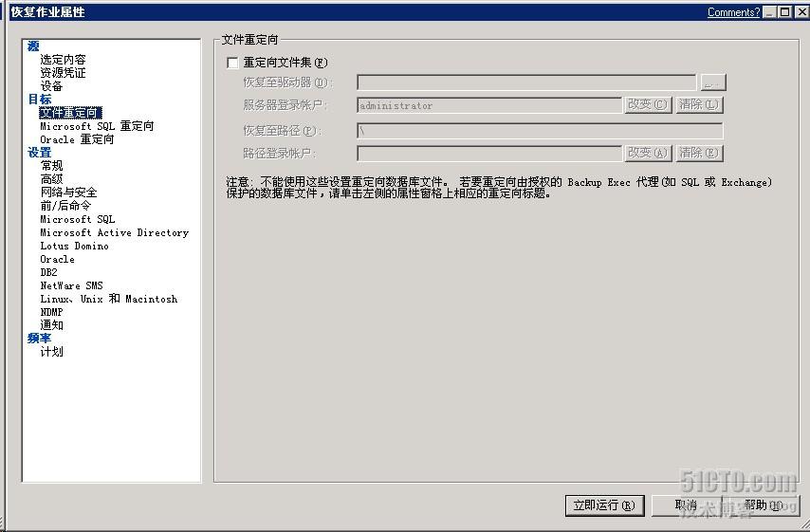Open 网络与安全 settings
Screen dimensions: 810x532
tap(68, 193)
